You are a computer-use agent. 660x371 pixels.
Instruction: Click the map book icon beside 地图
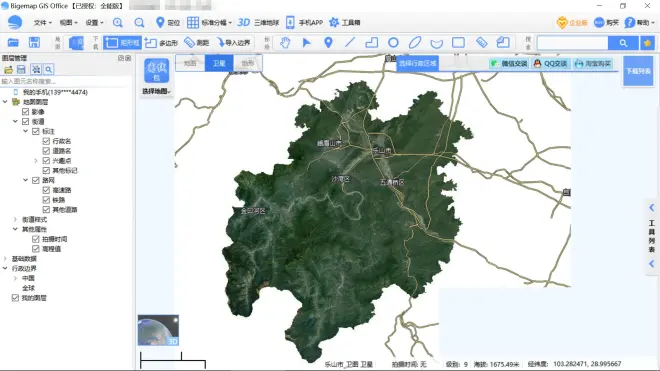click(x=76, y=43)
